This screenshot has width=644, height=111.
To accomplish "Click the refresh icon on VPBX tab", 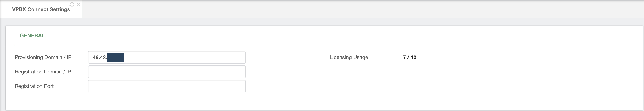I will click(x=72, y=4).
